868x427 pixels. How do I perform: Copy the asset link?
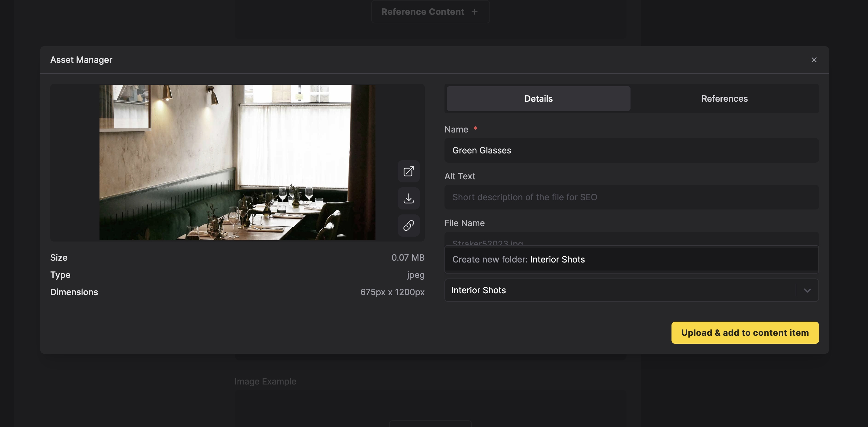coord(408,226)
